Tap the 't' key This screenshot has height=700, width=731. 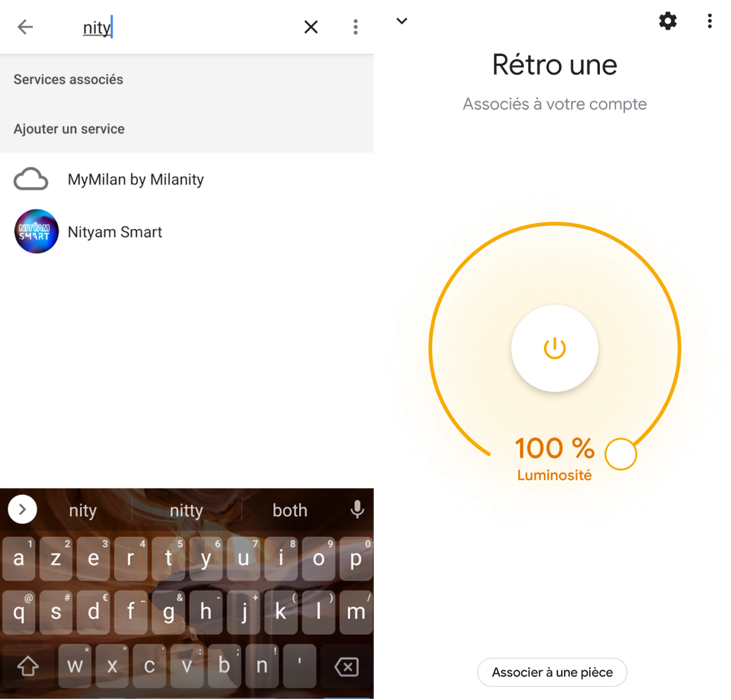[168, 559]
